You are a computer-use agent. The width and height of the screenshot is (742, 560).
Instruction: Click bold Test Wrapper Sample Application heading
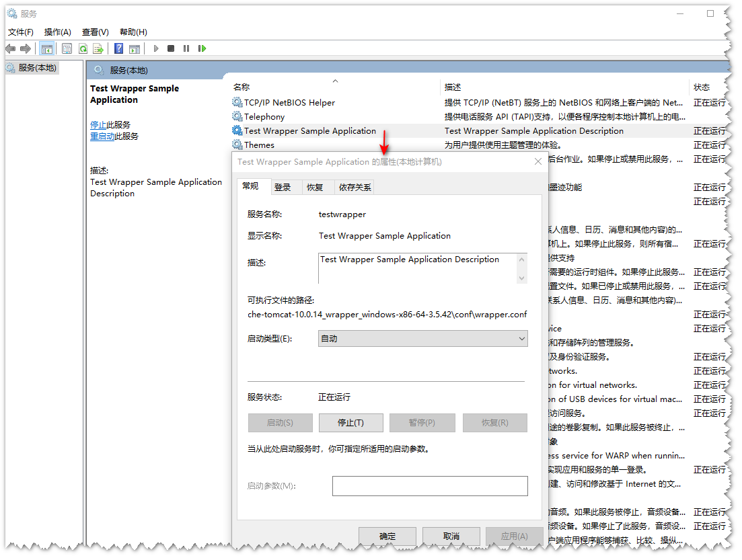(x=135, y=93)
